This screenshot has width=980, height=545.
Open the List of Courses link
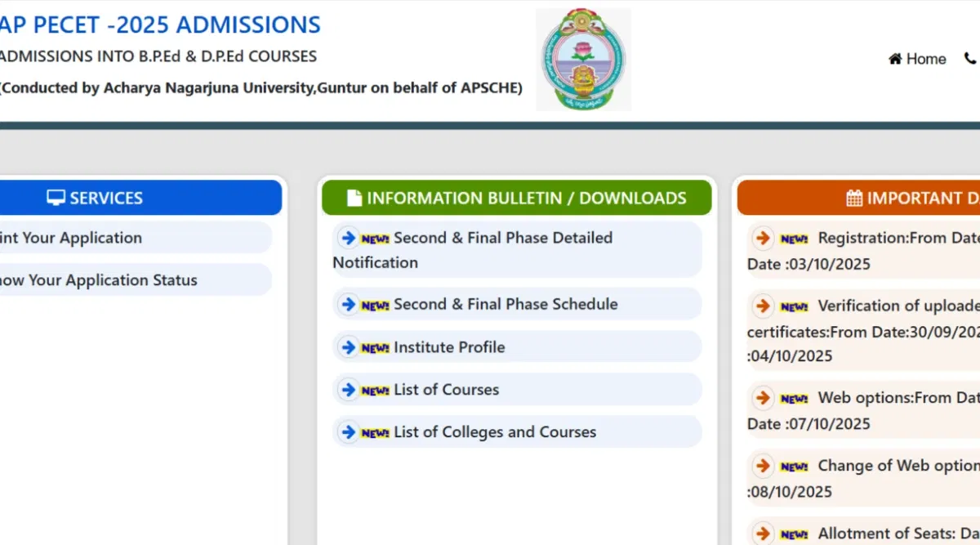coord(446,390)
